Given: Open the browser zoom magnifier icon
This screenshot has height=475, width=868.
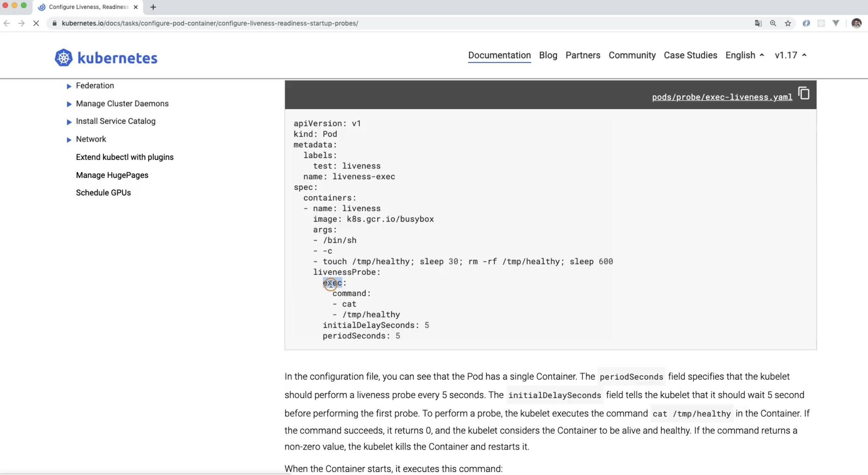Looking at the screenshot, I should [773, 23].
